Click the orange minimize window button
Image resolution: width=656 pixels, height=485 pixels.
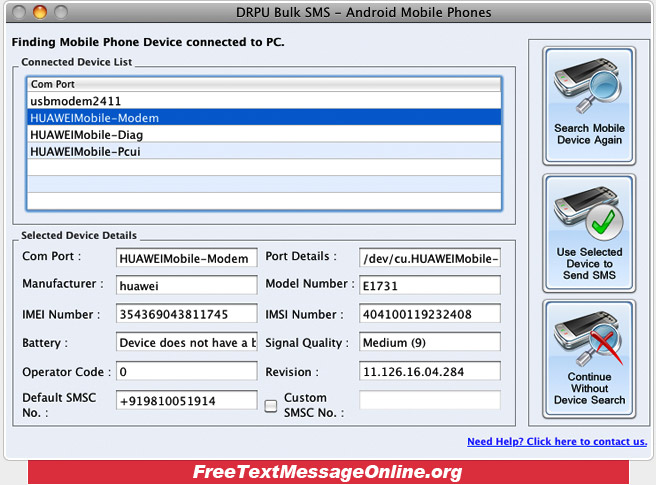40,12
